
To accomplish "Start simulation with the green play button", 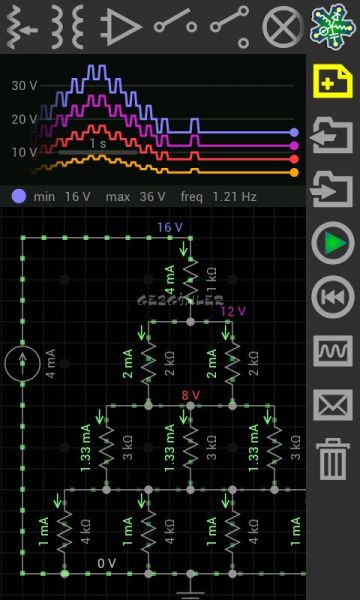I will tap(333, 243).
